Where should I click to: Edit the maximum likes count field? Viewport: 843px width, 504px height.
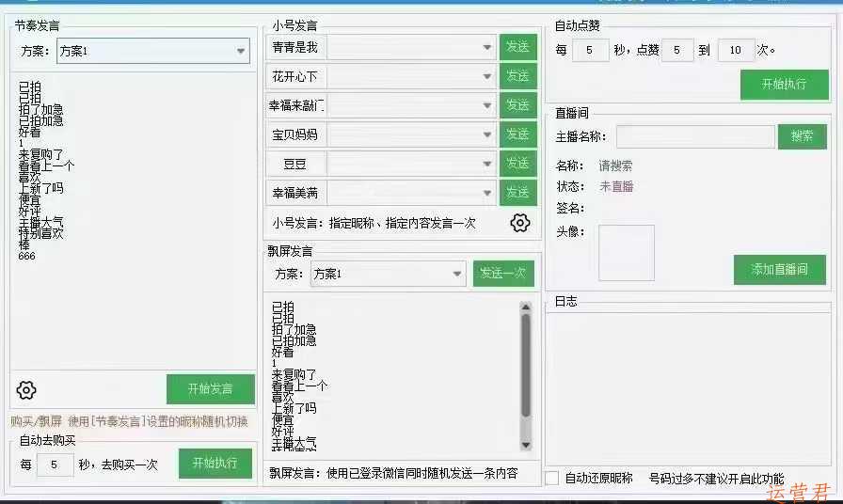click(736, 51)
